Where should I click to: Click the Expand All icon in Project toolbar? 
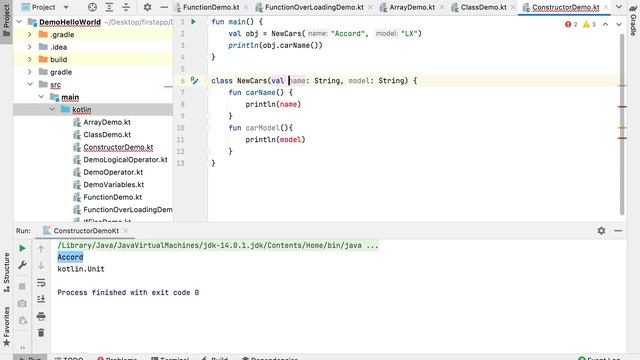(x=109, y=7)
